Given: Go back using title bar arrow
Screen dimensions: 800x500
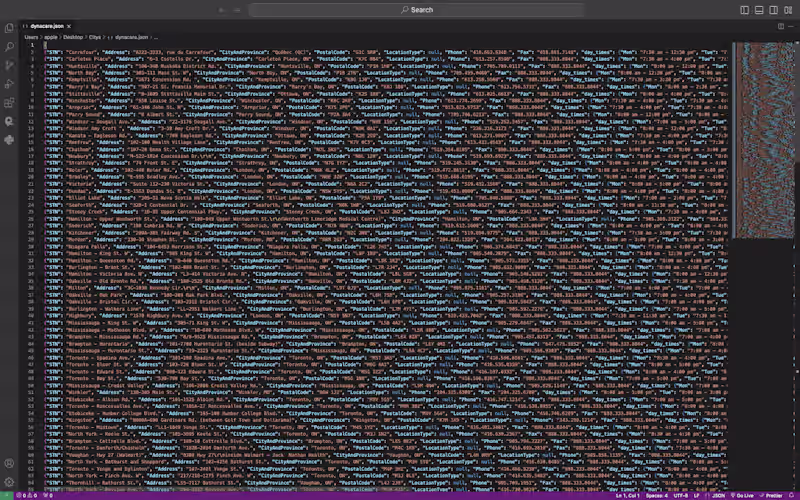Looking at the screenshot, I should 222,10.
